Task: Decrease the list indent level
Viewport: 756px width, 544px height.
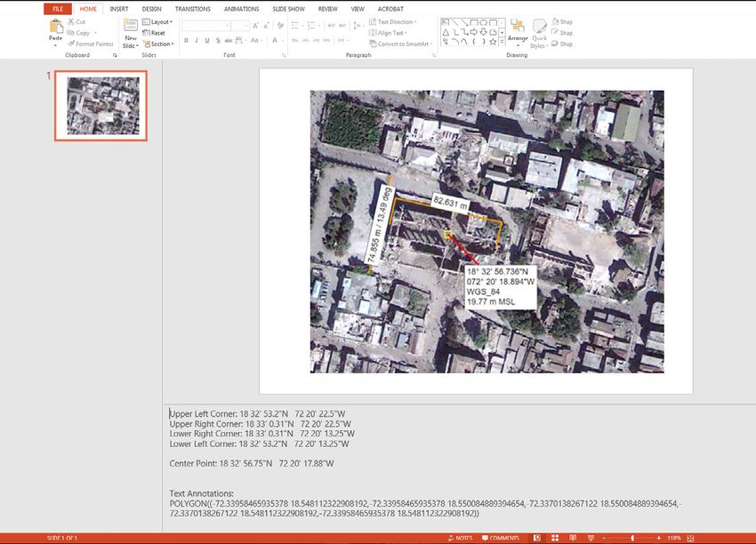Action: [x=331, y=26]
